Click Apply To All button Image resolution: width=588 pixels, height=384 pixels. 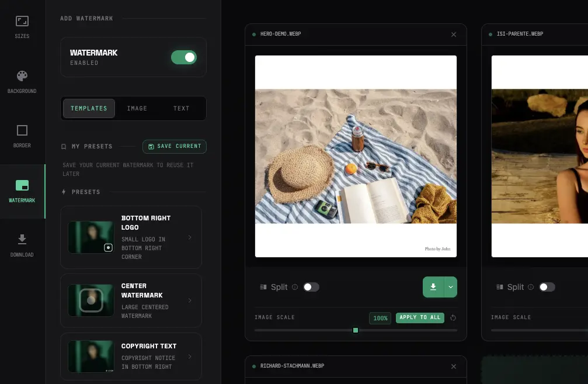420,317
